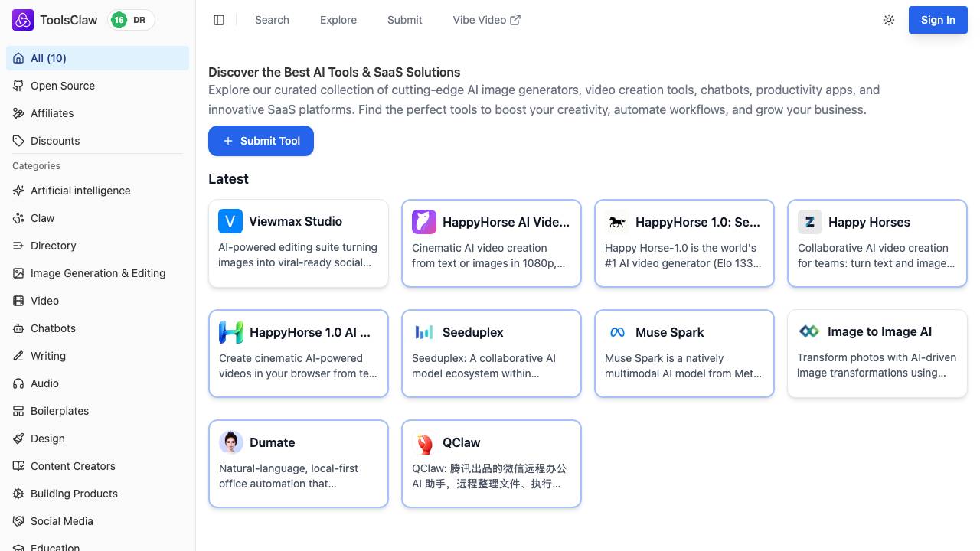
Task: Click the Open Source sidebar icon
Action: 18,86
